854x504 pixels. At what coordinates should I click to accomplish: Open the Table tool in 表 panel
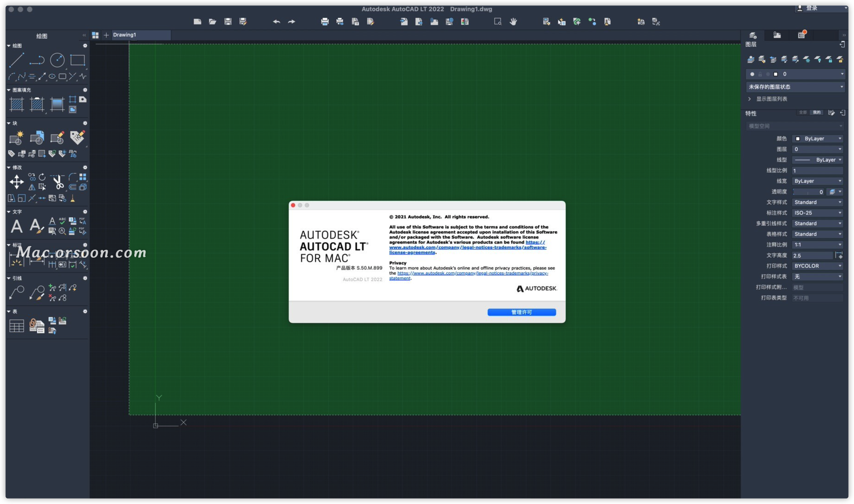pyautogui.click(x=16, y=326)
